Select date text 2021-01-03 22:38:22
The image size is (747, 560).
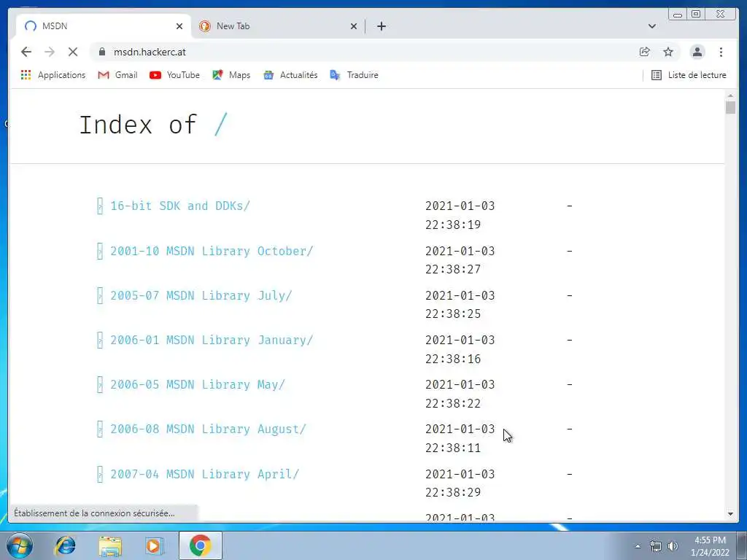[460, 394]
